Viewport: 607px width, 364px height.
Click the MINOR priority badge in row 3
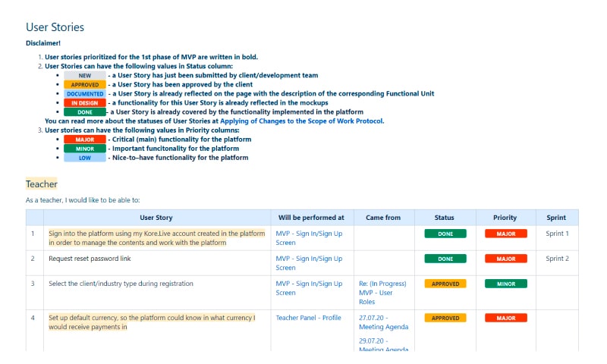505,284
